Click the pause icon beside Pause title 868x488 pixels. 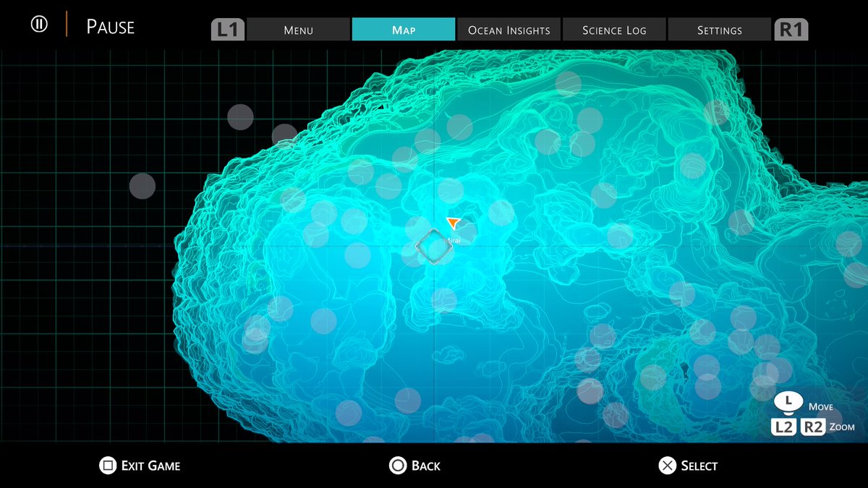(x=39, y=25)
